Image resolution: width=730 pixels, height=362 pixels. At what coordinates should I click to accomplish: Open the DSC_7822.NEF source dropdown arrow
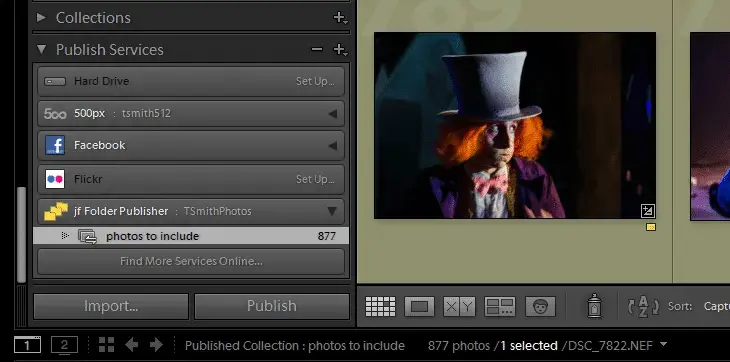click(x=663, y=344)
